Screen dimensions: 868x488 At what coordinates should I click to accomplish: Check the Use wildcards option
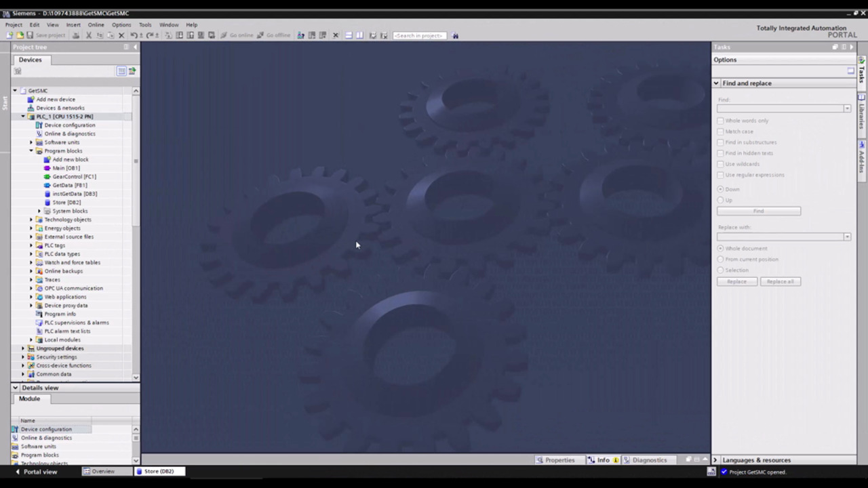pos(721,164)
